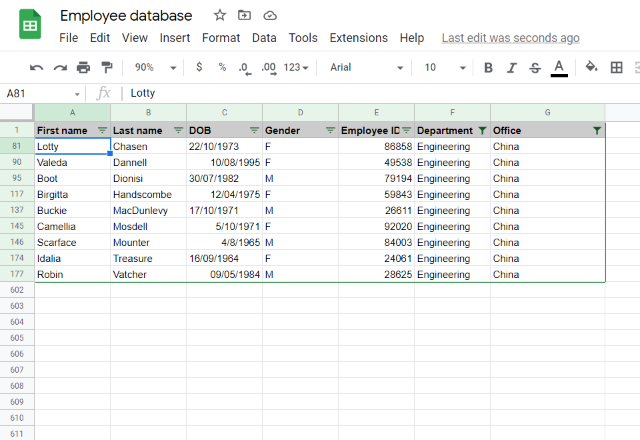Select cell containing MacDunlevy
The width and height of the screenshot is (640, 440).
click(x=148, y=210)
